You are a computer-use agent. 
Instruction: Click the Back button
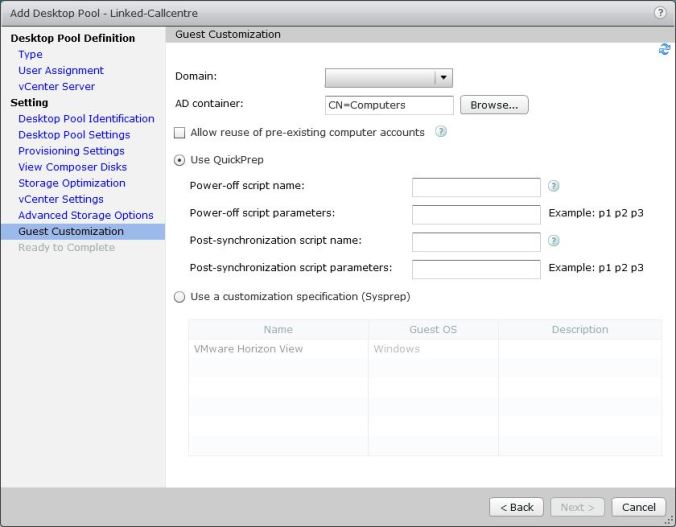517,507
